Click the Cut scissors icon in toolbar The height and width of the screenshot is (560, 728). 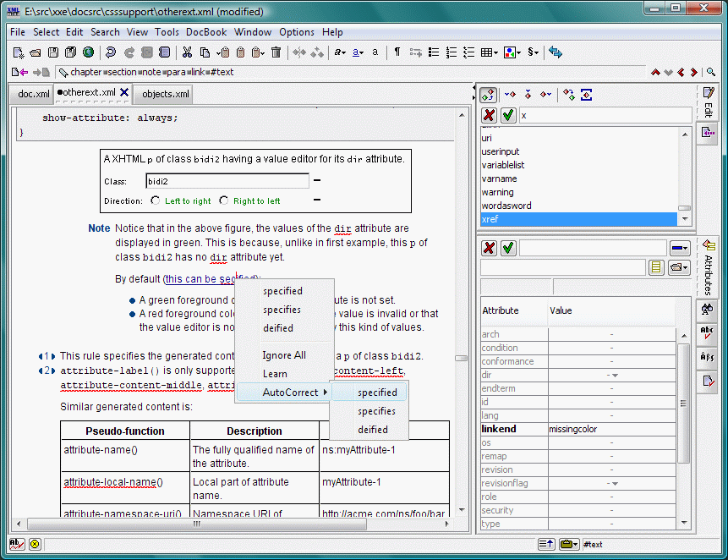point(187,52)
